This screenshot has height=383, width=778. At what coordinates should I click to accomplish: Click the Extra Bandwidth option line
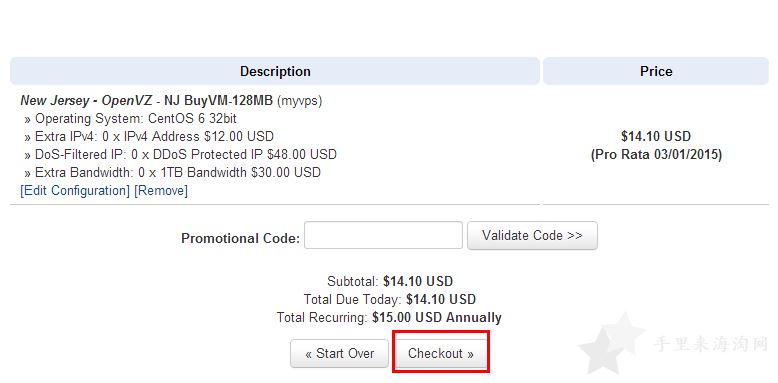[172, 173]
